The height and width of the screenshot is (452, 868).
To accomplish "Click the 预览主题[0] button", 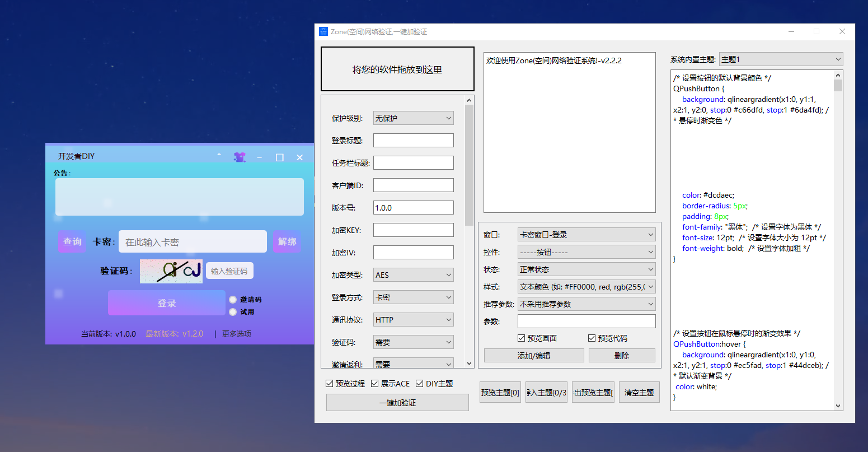I will (500, 393).
